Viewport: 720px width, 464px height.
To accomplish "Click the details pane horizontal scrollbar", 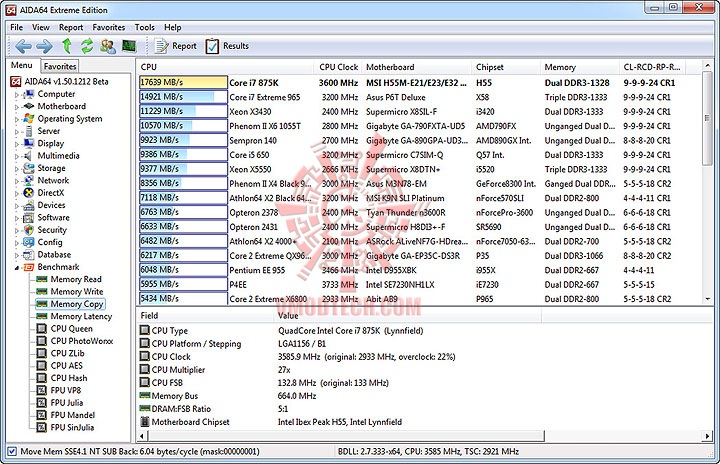I will coord(346,436).
